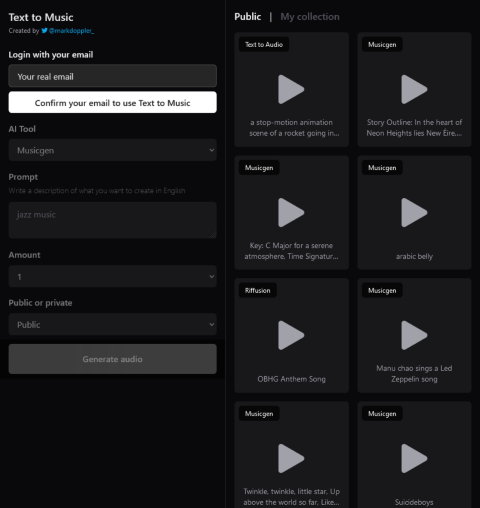Screen dimensions: 480x508
Task: Confirm your email to use Text to Music
Action: (x=113, y=103)
